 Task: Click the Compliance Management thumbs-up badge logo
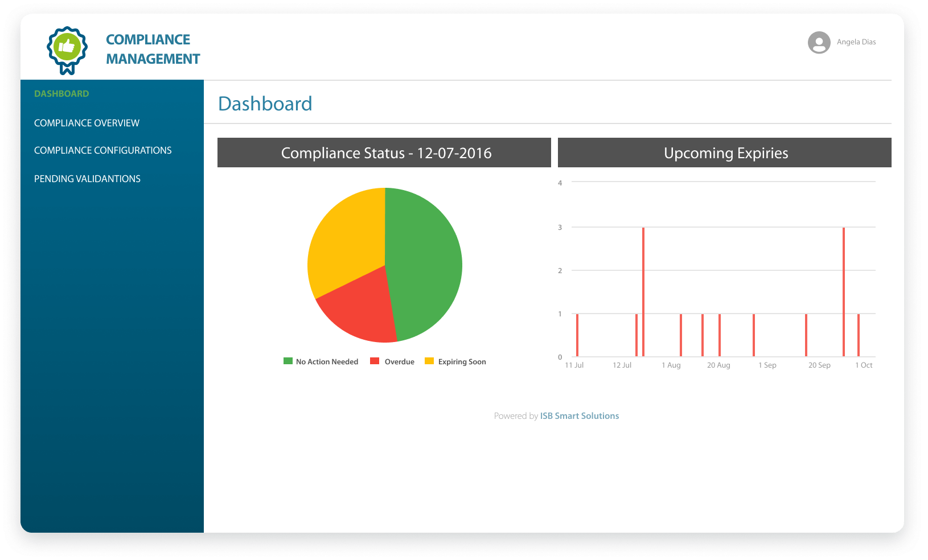pyautogui.click(x=67, y=50)
